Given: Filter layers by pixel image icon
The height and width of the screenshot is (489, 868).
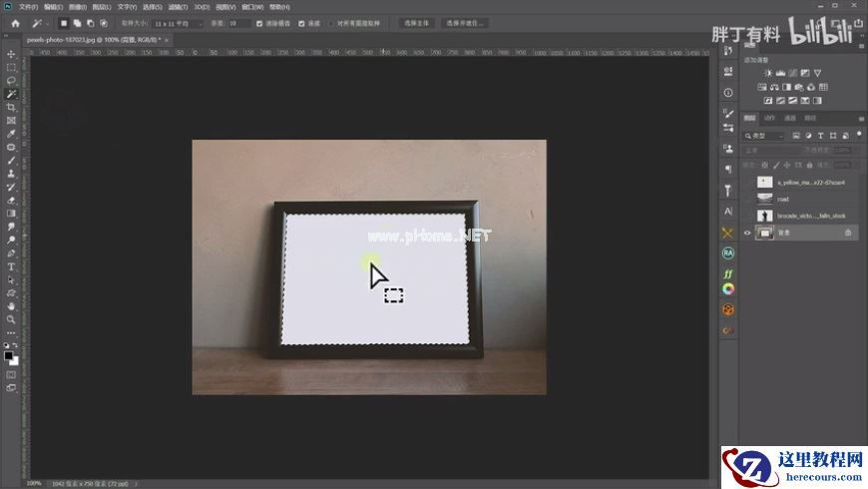Looking at the screenshot, I should click(x=796, y=136).
